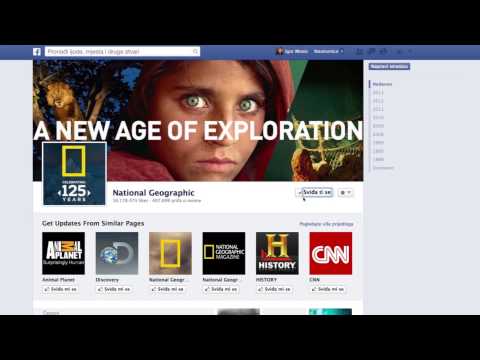480x360 pixels.
Task: Open the HISTORY channel thumbnail
Action: coord(277,253)
